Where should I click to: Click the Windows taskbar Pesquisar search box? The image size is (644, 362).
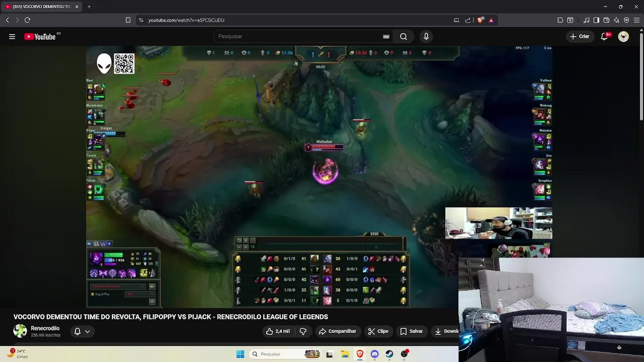coord(286,354)
